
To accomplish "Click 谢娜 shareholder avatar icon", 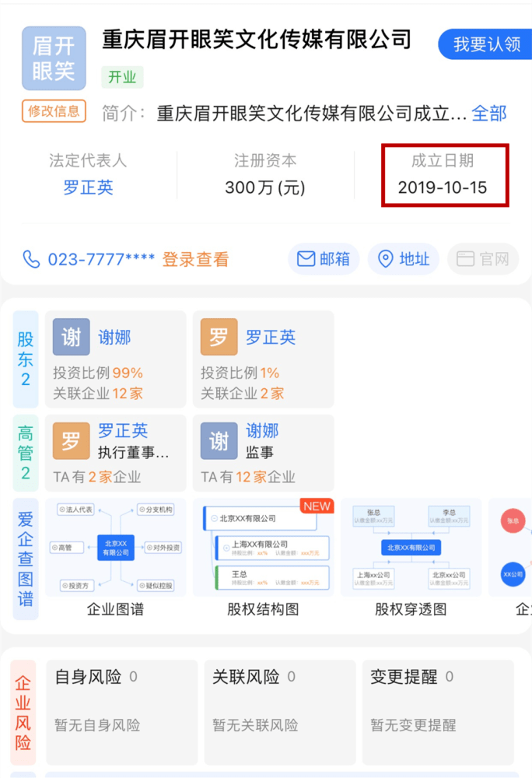I will [72, 337].
